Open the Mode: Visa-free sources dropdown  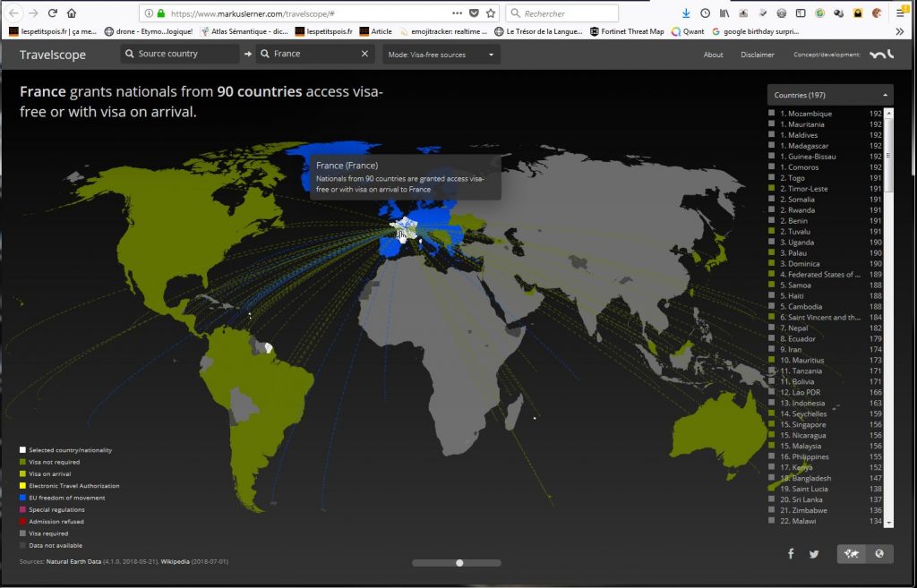click(441, 55)
